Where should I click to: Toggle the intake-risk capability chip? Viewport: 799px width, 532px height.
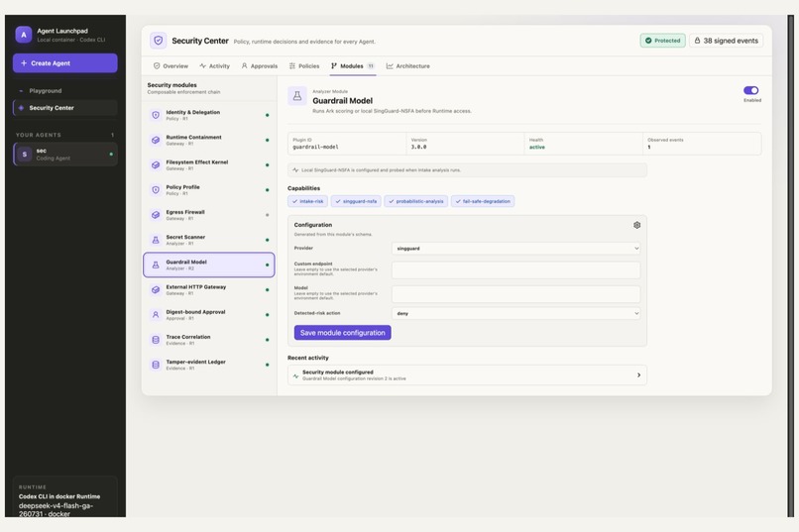[x=307, y=201]
